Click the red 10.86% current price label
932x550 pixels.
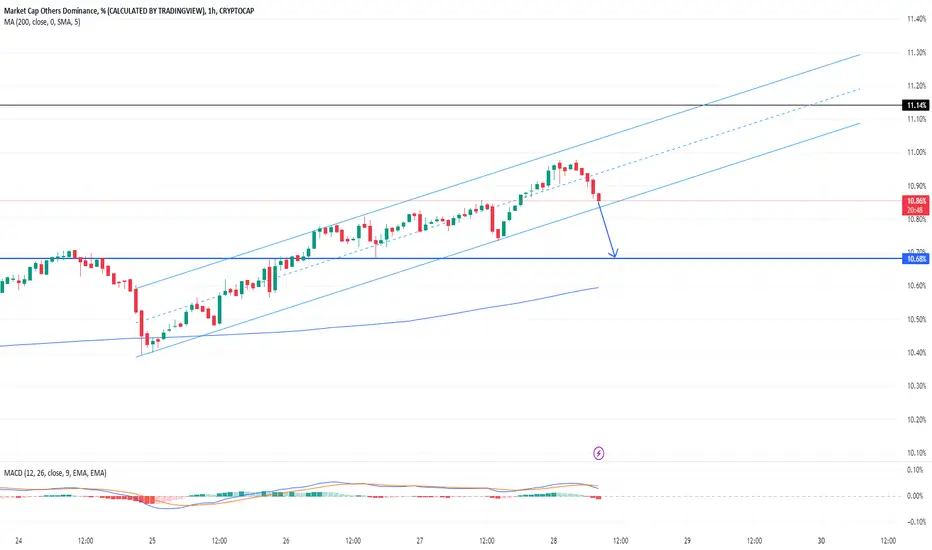coord(915,205)
